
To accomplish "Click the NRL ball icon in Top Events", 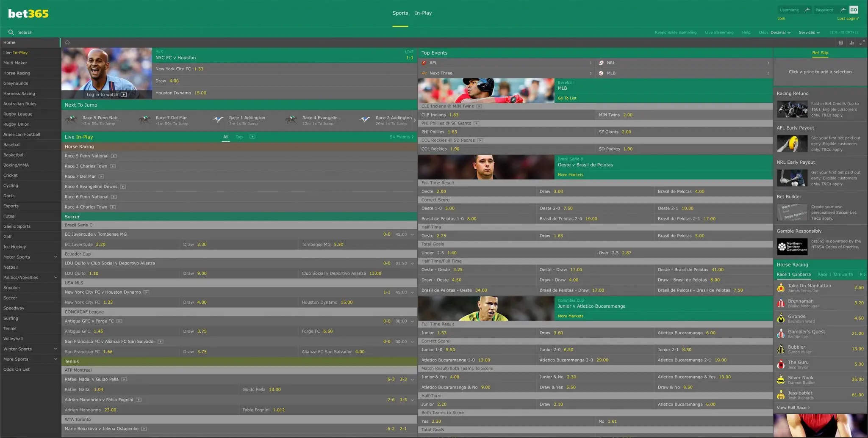I will tap(601, 63).
